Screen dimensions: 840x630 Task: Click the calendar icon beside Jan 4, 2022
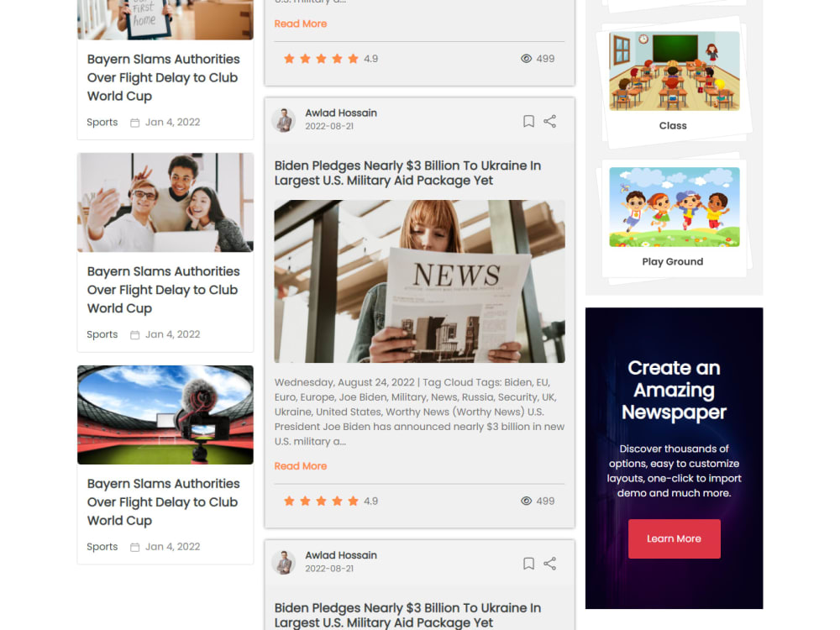(x=135, y=122)
